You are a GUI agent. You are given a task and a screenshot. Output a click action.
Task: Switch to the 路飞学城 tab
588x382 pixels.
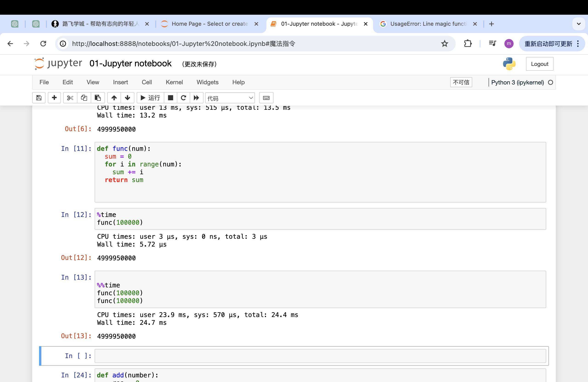tap(100, 24)
